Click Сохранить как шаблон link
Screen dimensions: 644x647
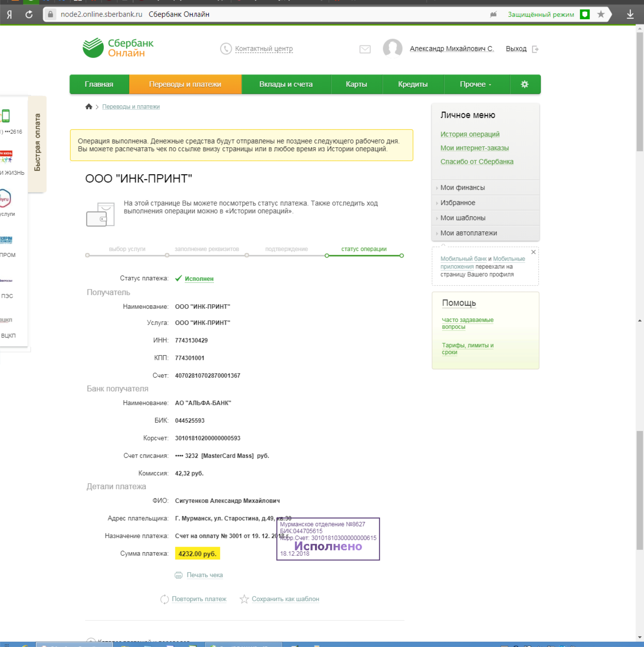click(286, 599)
